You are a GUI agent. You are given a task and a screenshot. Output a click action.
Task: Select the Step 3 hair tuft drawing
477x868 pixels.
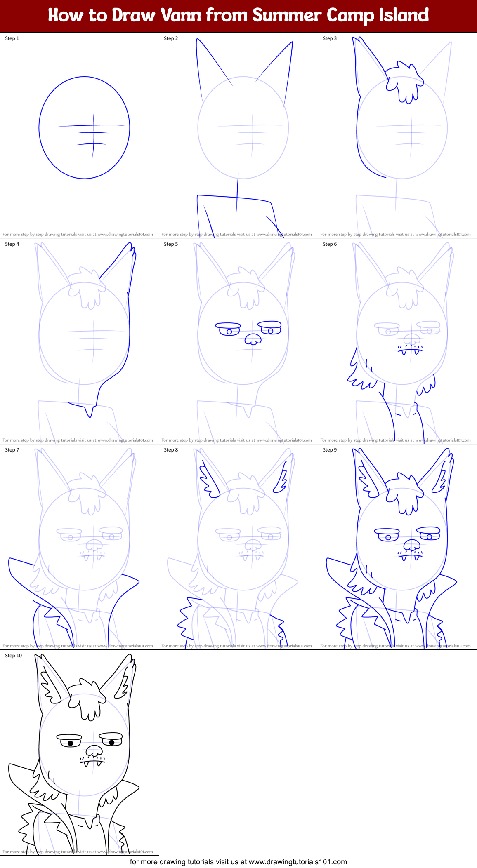397,135
